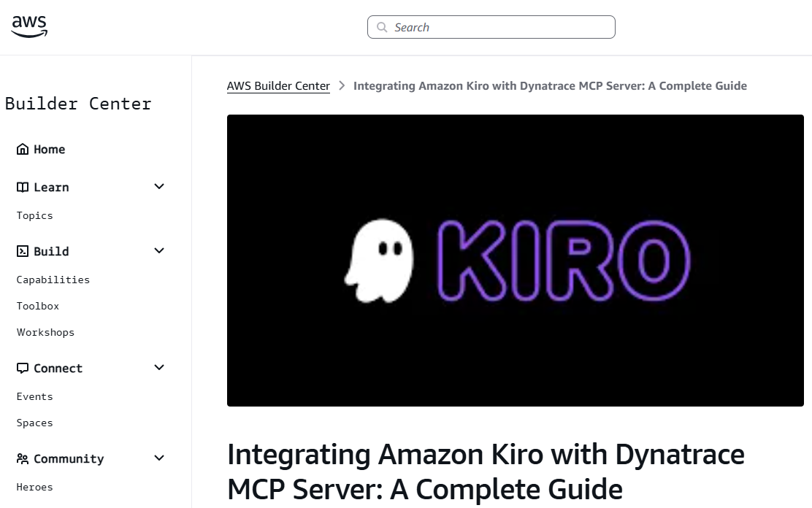Collapse the Learn section
812x508 pixels.
(158, 186)
